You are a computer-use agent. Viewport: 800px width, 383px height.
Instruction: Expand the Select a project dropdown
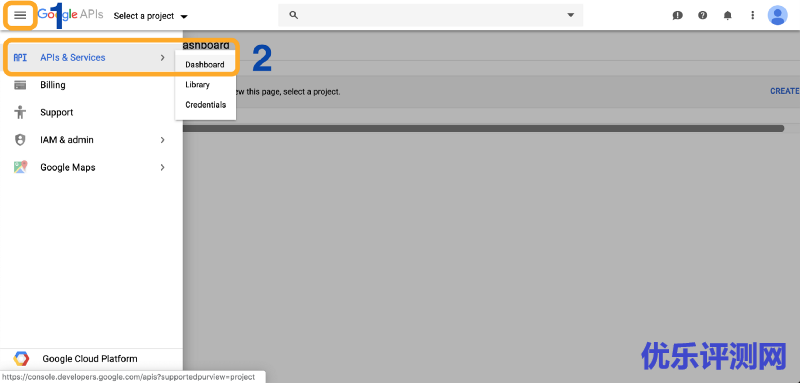coord(151,16)
